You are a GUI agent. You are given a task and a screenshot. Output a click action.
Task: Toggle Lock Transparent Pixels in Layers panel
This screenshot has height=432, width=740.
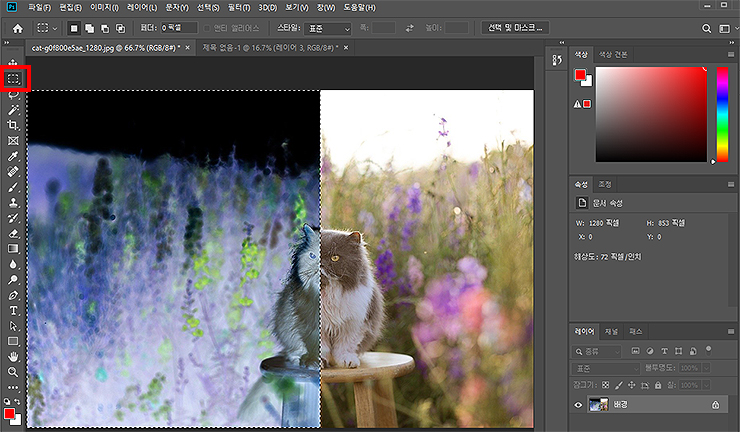[x=605, y=385]
